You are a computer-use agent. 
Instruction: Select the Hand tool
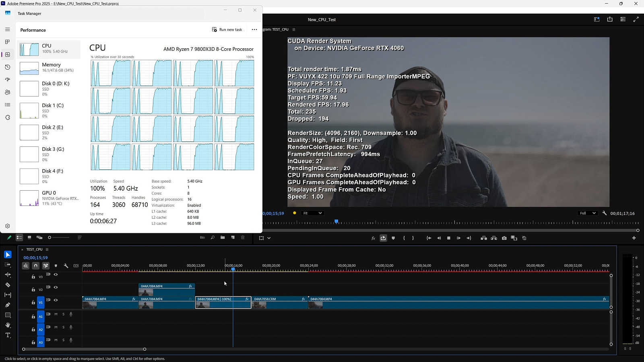[8, 325]
